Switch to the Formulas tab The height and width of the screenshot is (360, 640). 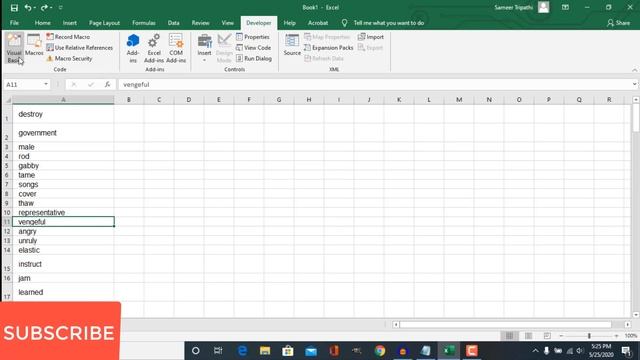tap(144, 23)
